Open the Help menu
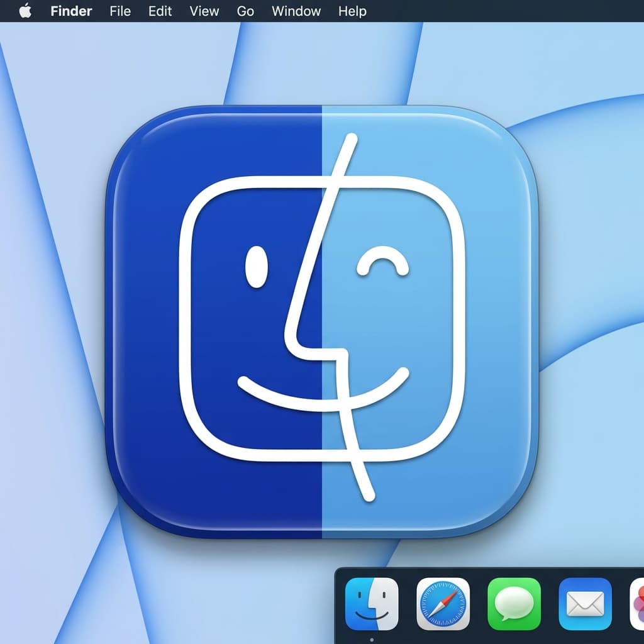The width and height of the screenshot is (644, 644). pos(352,11)
